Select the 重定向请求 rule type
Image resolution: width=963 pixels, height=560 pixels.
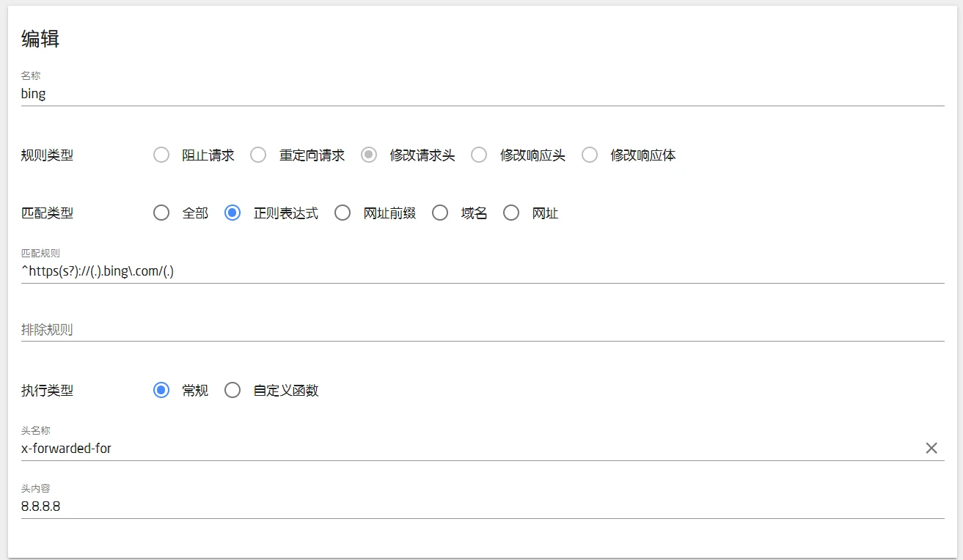point(258,155)
